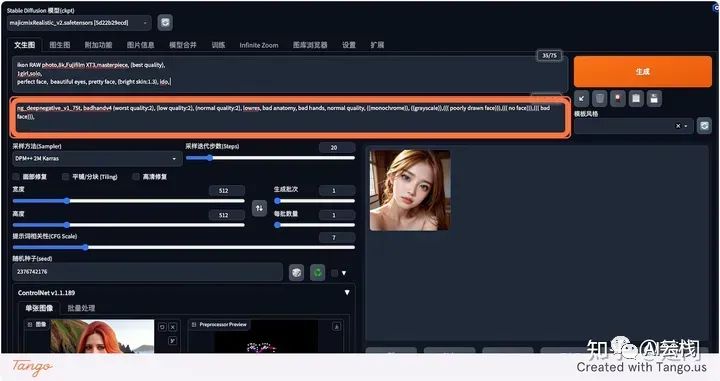The height and width of the screenshot is (381, 720).
Task: Click the 高度 value field showing 512
Action: click(x=226, y=215)
